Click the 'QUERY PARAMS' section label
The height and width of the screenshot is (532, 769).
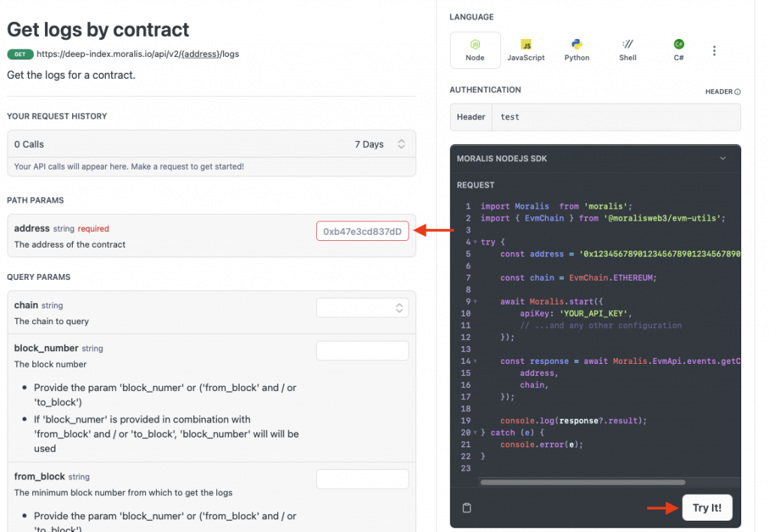tap(39, 278)
